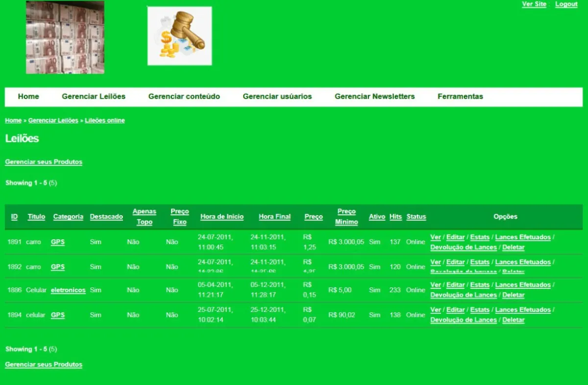Open Estats for auction 1891
Viewport: 588px width, 385px height.
pos(480,237)
